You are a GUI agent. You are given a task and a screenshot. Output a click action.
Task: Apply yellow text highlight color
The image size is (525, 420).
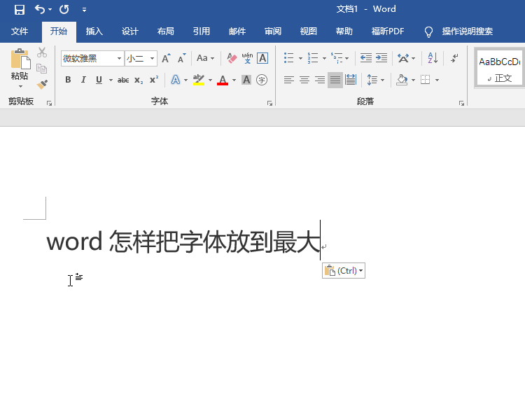click(199, 80)
